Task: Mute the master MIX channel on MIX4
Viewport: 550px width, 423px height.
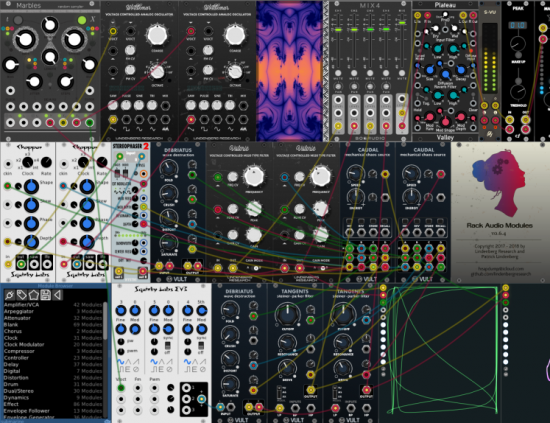Action: [x=402, y=73]
